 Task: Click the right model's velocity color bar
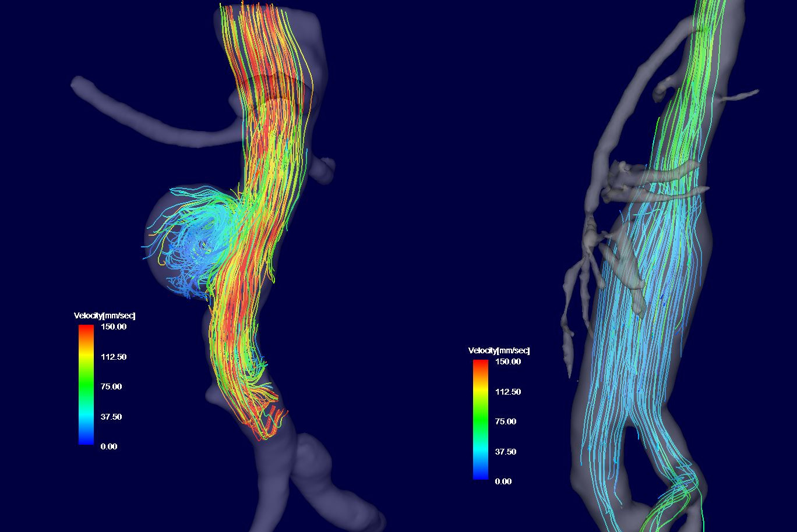(480, 419)
